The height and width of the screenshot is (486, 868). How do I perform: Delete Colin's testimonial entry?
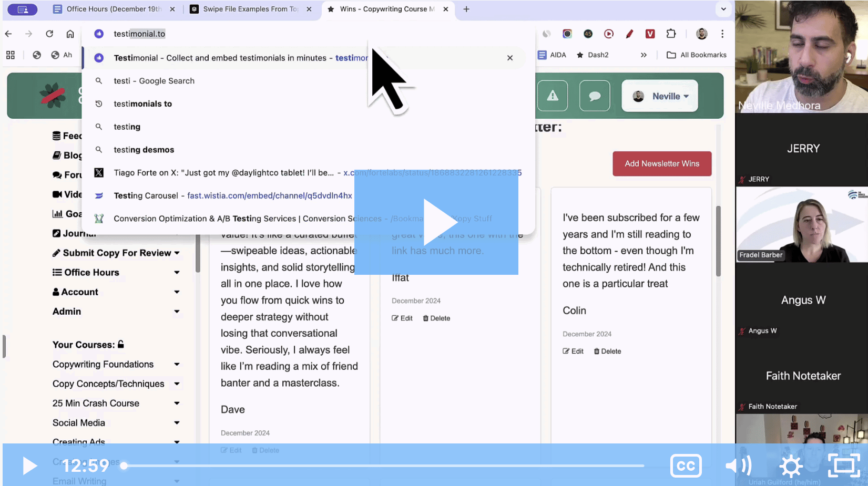coord(607,351)
